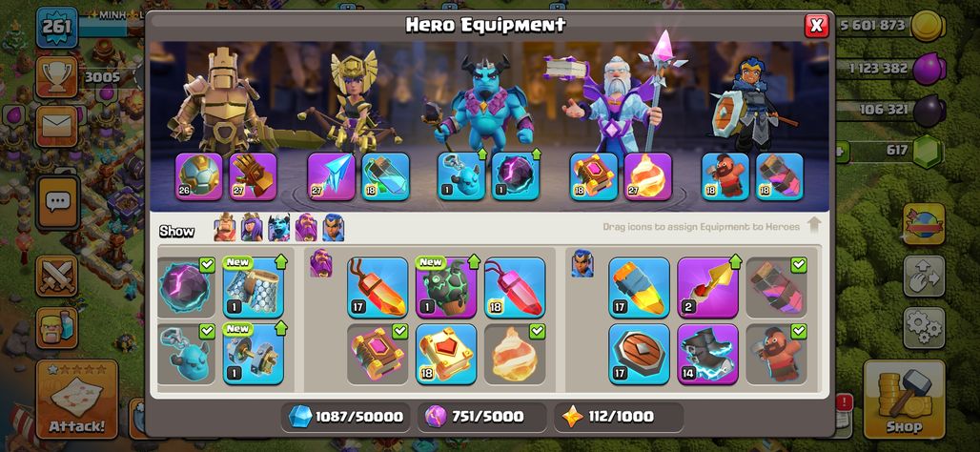Screen dimensions: 980x452
Task: Open the Shop button
Action: pyautogui.click(x=903, y=400)
